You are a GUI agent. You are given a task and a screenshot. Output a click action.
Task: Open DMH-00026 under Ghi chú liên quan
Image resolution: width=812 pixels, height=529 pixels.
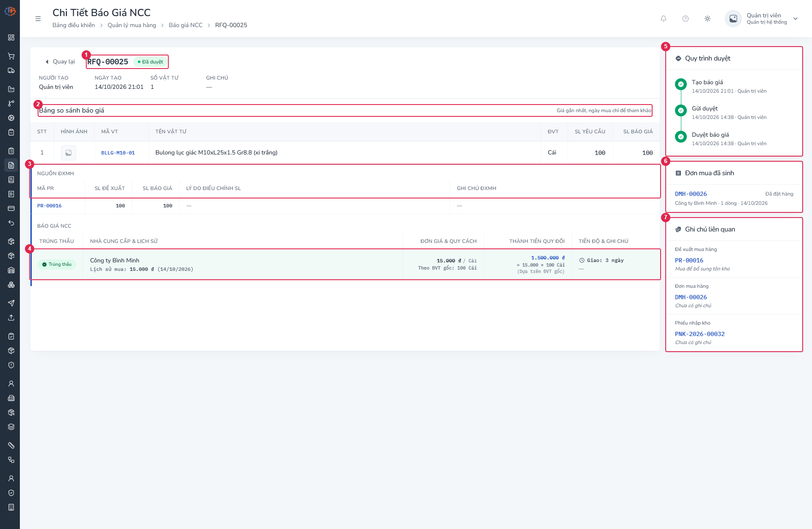point(691,297)
